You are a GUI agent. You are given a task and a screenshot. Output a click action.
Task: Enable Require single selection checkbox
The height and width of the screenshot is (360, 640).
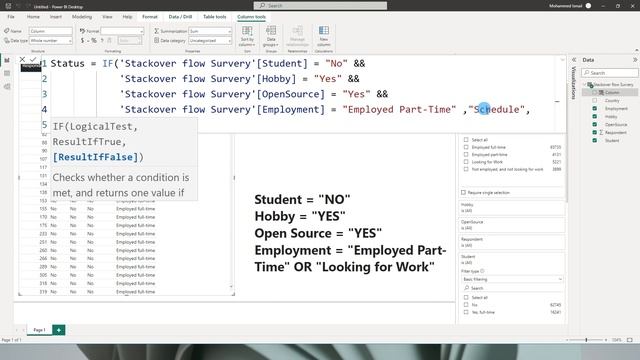point(463,192)
